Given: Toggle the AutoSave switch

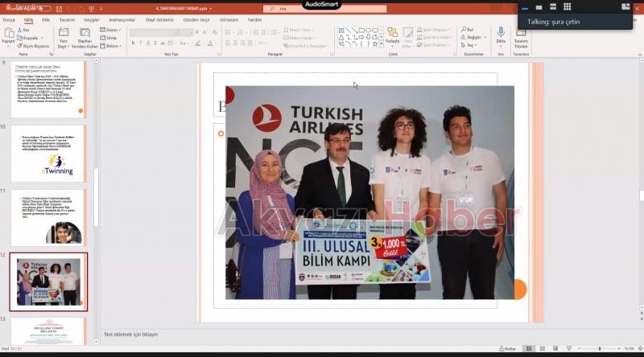Looking at the screenshot, I should (44, 8).
